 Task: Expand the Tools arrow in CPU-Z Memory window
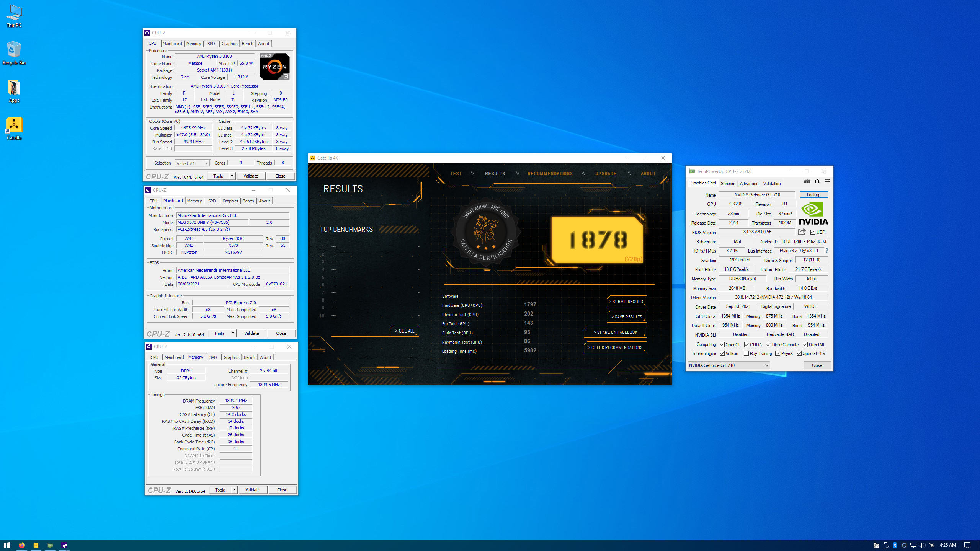point(234,490)
